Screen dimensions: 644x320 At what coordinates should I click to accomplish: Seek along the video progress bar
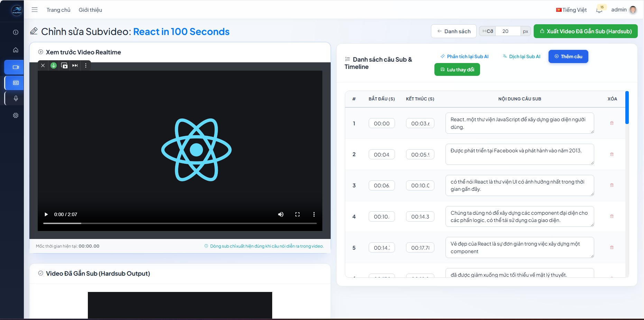click(x=180, y=223)
